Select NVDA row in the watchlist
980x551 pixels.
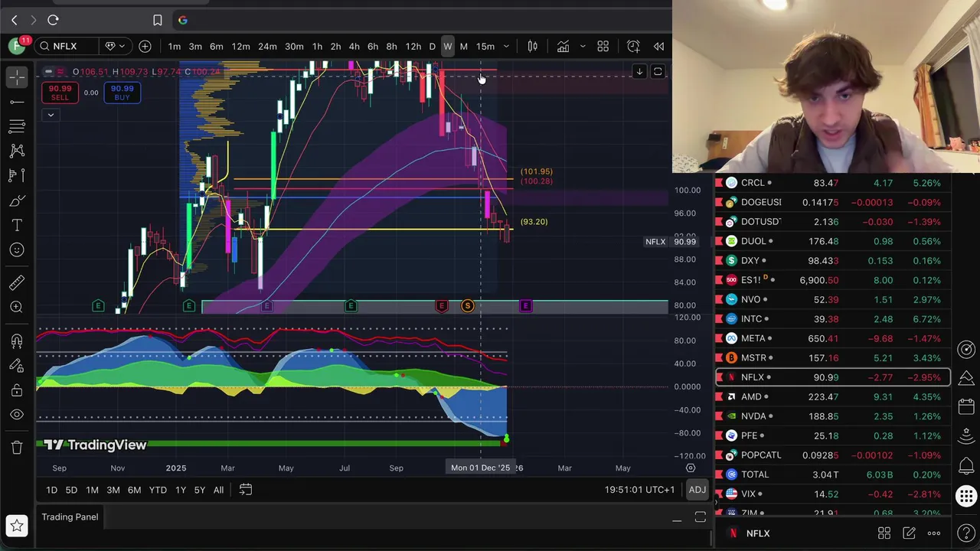coord(833,416)
